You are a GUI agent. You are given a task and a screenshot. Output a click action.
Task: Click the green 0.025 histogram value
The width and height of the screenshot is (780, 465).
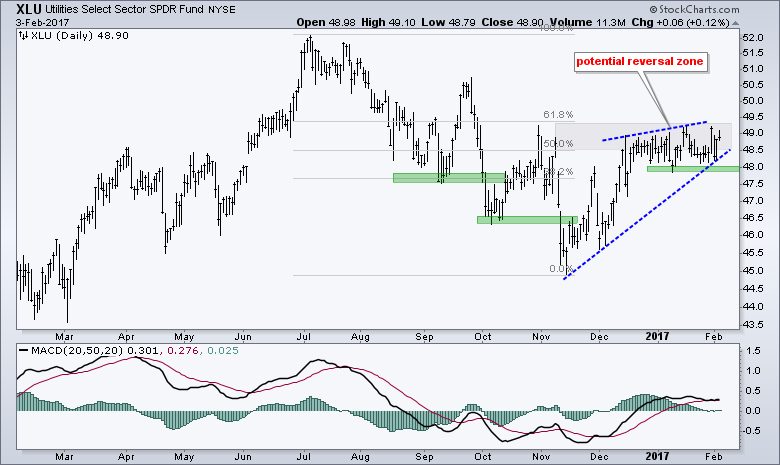223,351
